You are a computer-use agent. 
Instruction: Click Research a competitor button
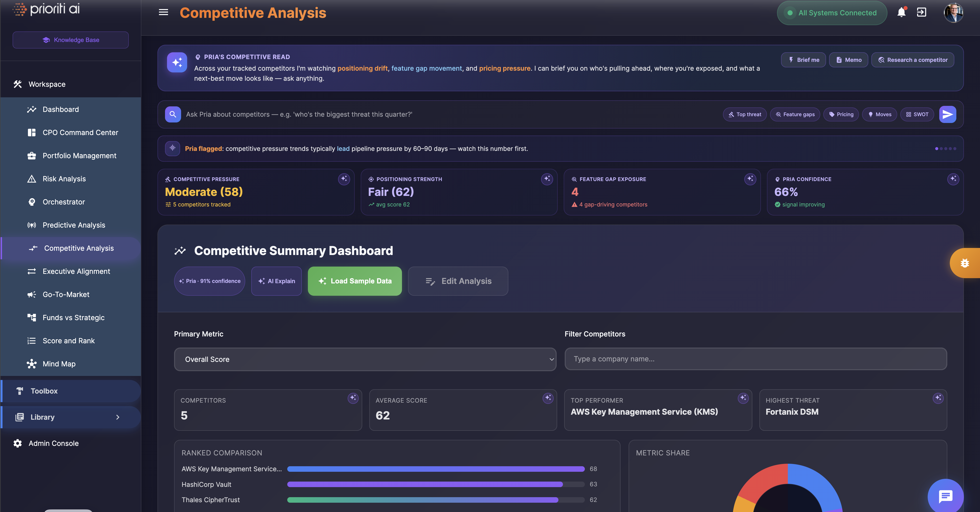912,60
